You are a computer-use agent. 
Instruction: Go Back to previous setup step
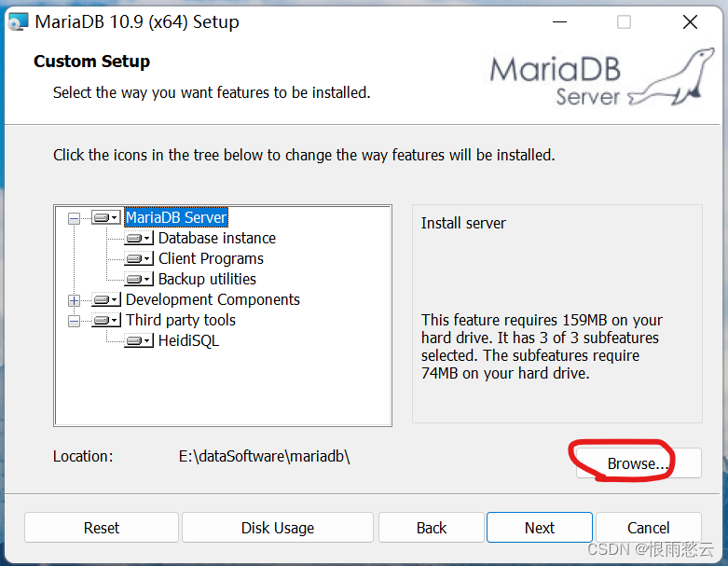(432, 528)
